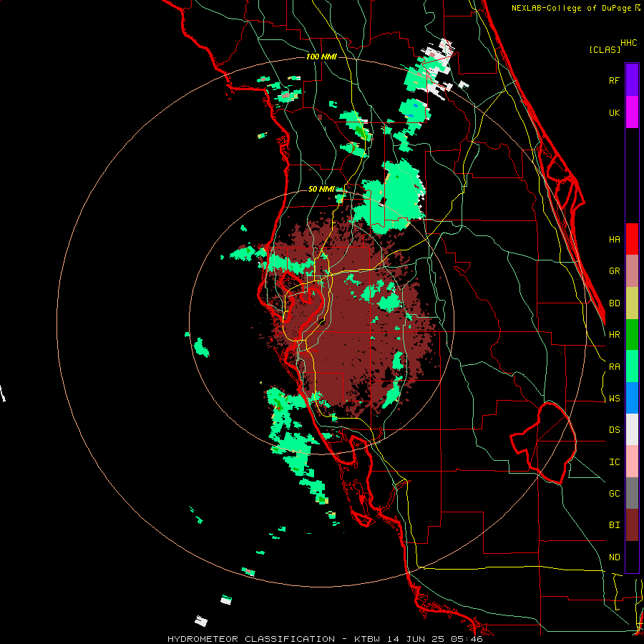The height and width of the screenshot is (644, 644).
Task: Select the WS blue legend swatch
Action: pos(632,398)
